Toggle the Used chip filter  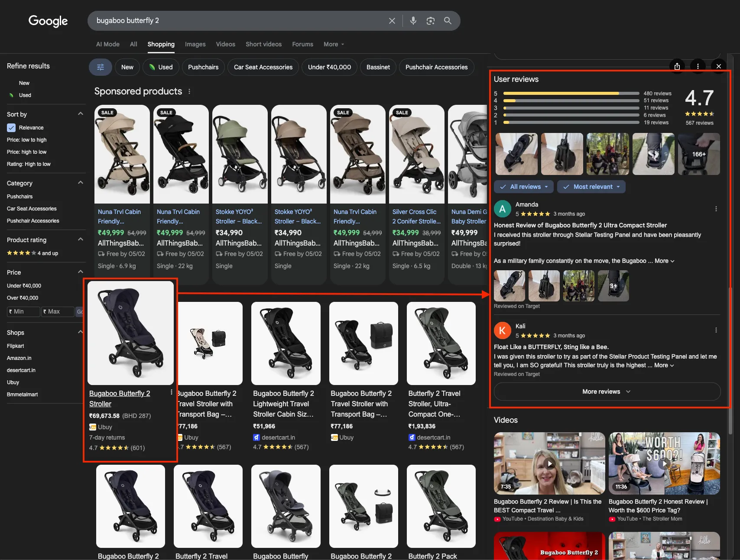point(161,67)
